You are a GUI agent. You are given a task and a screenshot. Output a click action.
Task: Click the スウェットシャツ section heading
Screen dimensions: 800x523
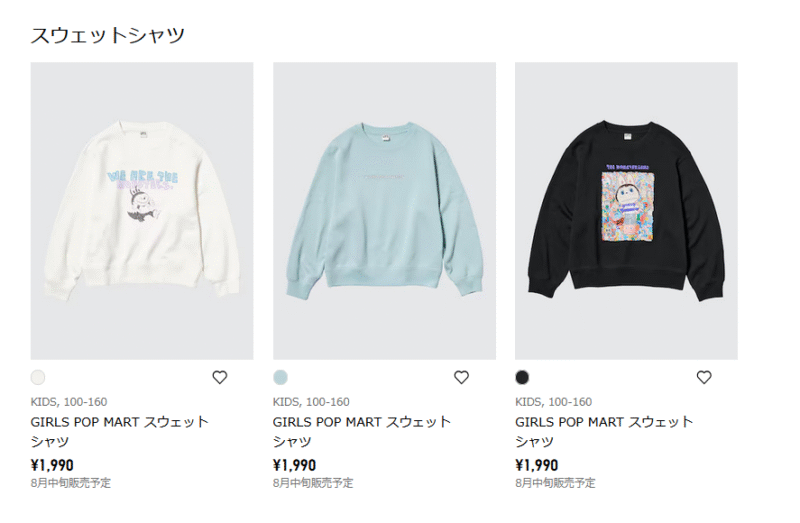(x=108, y=35)
